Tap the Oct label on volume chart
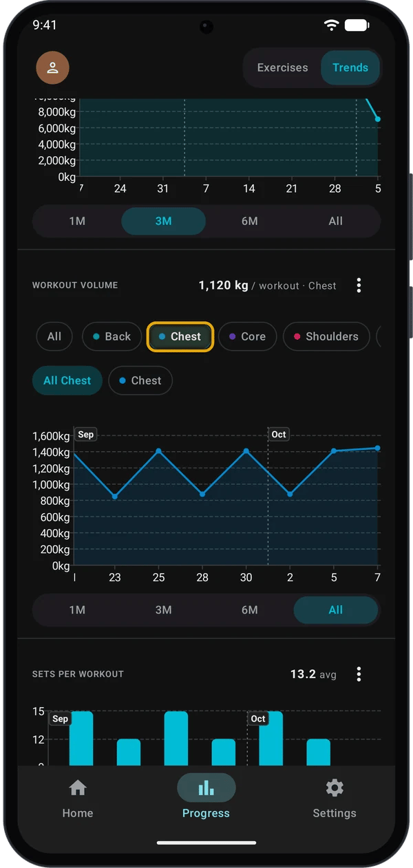The image size is (413, 868). coord(279,435)
